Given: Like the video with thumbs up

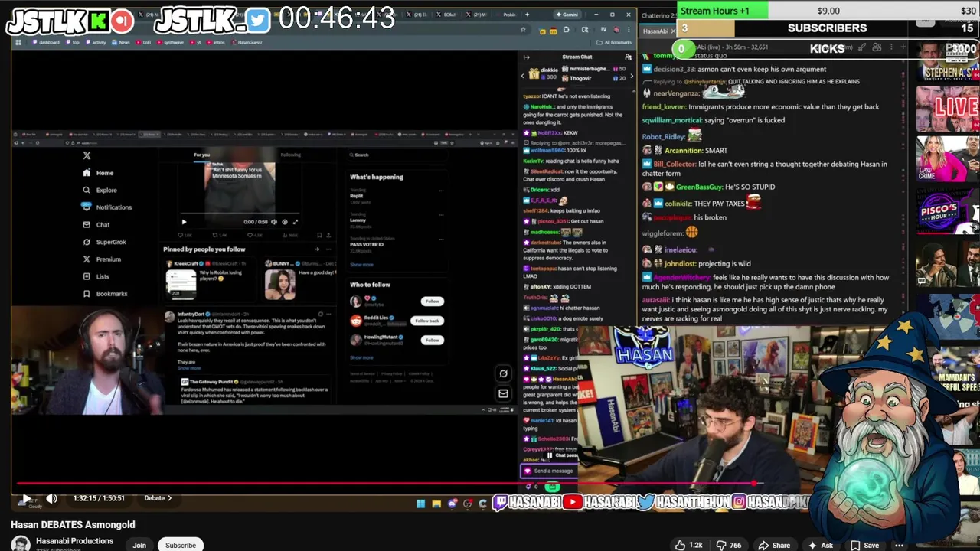Looking at the screenshot, I should click(689, 545).
